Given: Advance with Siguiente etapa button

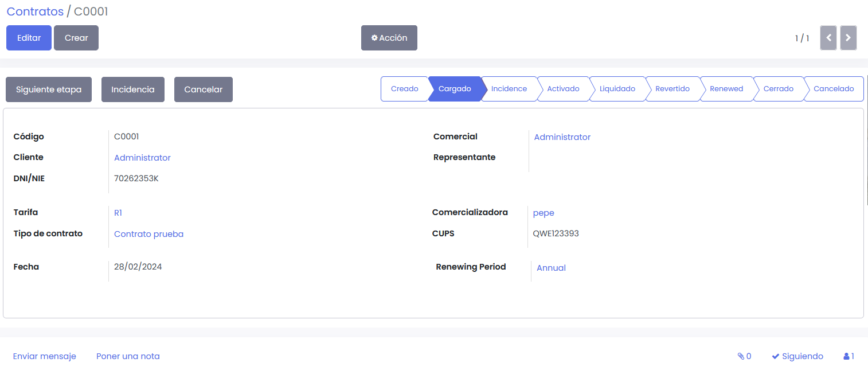Looking at the screenshot, I should click(49, 89).
